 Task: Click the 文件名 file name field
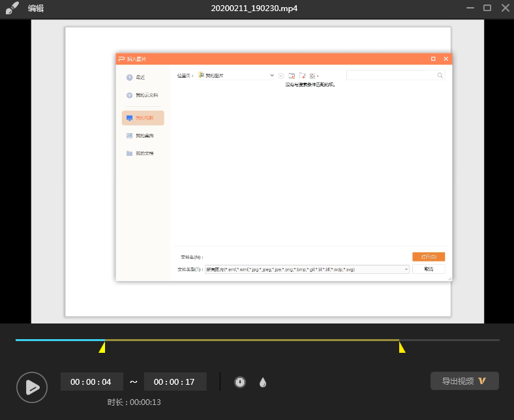(x=307, y=257)
